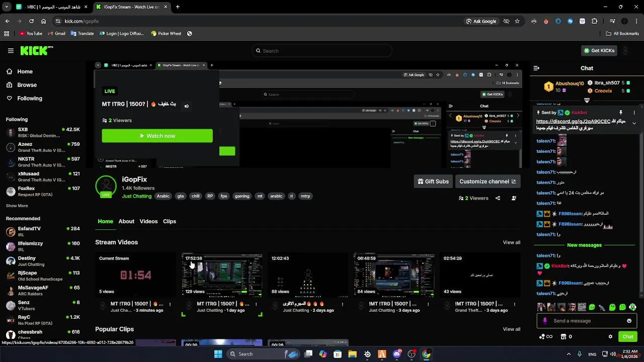Click the Chrome icon in taskbar
The image size is (644, 362).
[x=426, y=354]
